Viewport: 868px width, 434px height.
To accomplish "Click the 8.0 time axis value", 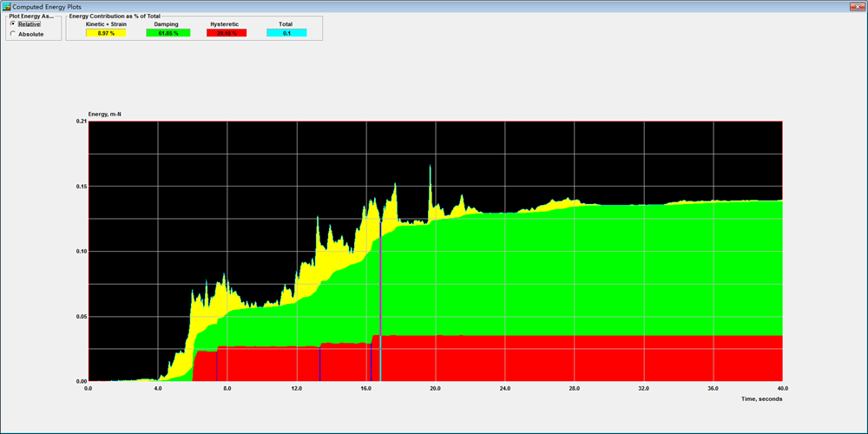I will pyautogui.click(x=227, y=389).
